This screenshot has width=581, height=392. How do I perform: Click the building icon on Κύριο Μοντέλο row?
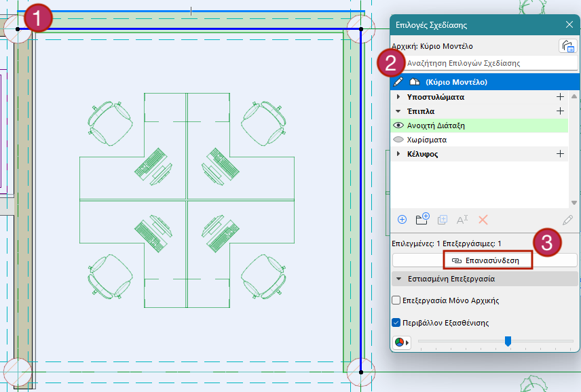point(415,82)
